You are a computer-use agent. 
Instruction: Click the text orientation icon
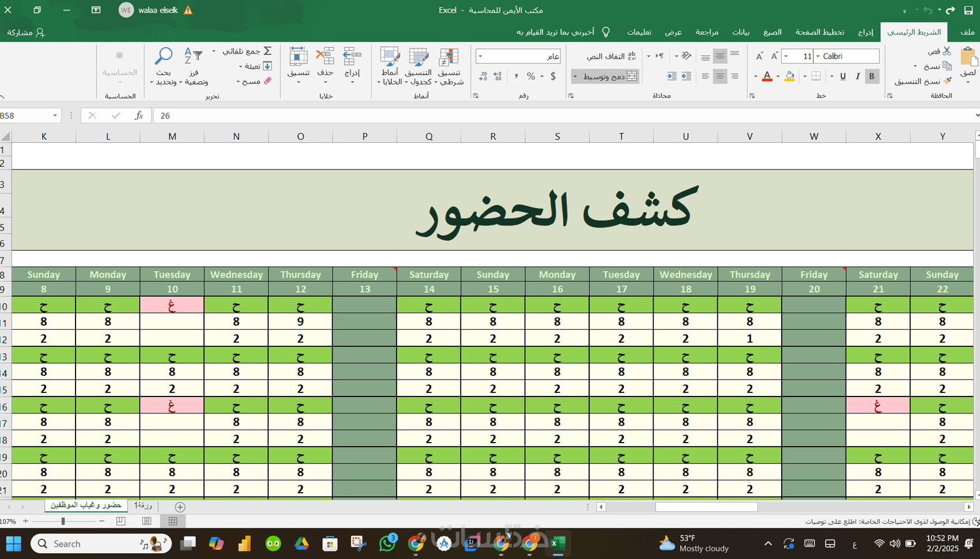(685, 56)
